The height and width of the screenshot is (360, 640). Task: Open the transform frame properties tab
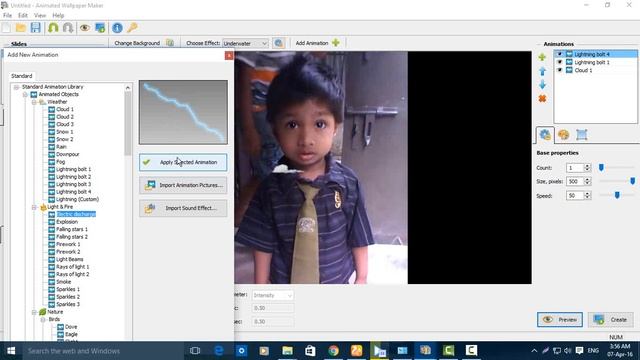[x=582, y=135]
